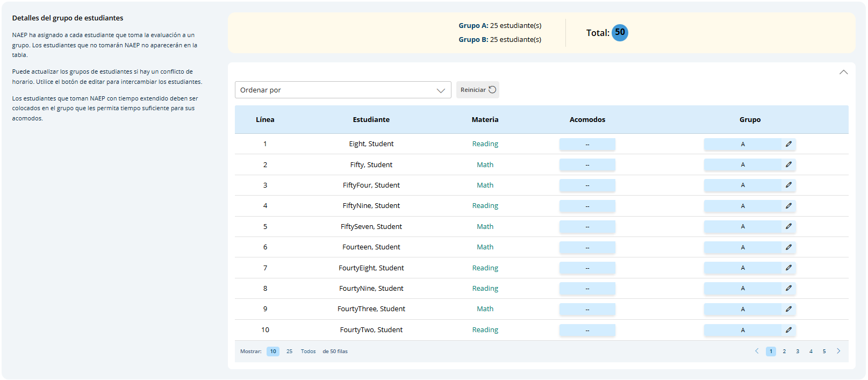Click the edit pencil for Fourteen, Student
868x380 pixels.
[x=788, y=247]
